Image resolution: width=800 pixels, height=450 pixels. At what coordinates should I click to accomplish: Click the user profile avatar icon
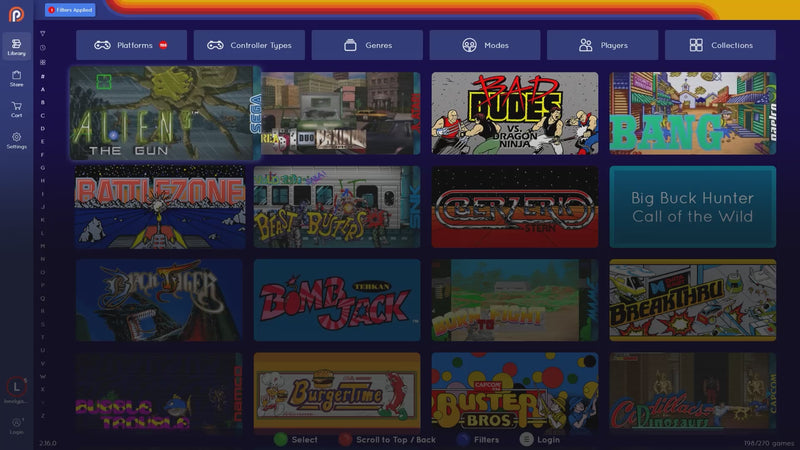tap(16, 386)
